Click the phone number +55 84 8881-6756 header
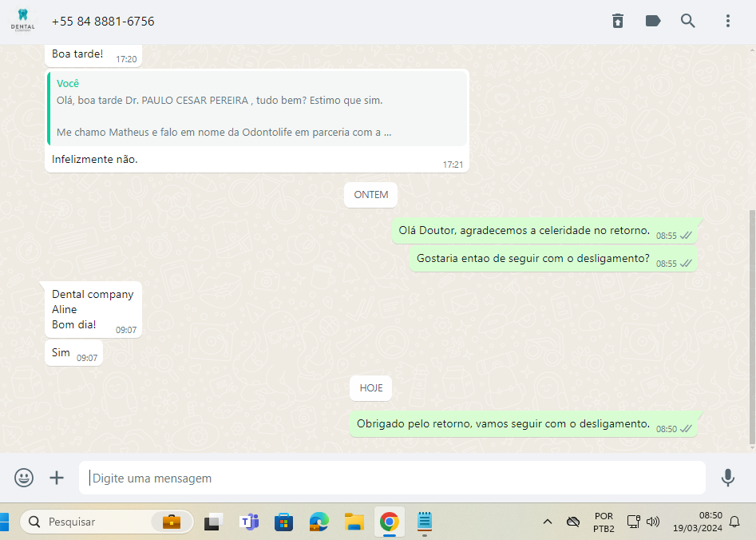 103,22
